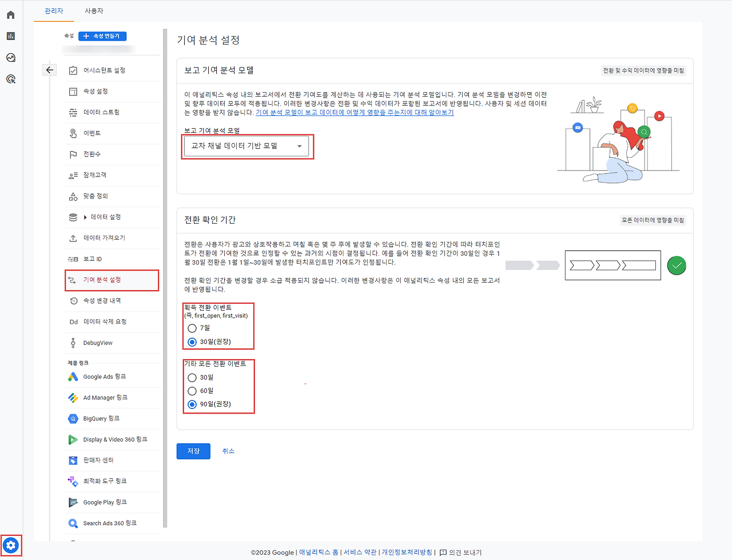Open the Advertising icon in left rail
Screen dimensions: 732x560
pyautogui.click(x=10, y=79)
